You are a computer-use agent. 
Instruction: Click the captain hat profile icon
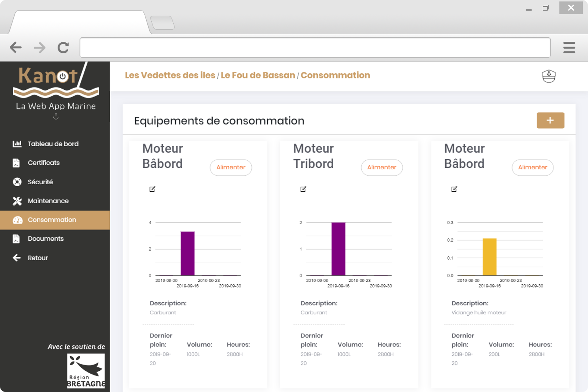coord(549,76)
